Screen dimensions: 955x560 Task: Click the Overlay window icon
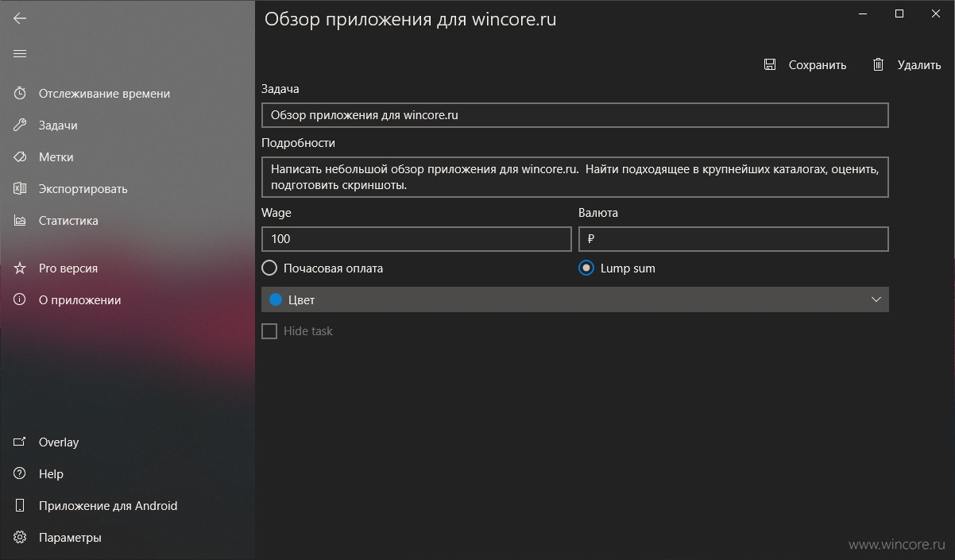click(x=21, y=442)
